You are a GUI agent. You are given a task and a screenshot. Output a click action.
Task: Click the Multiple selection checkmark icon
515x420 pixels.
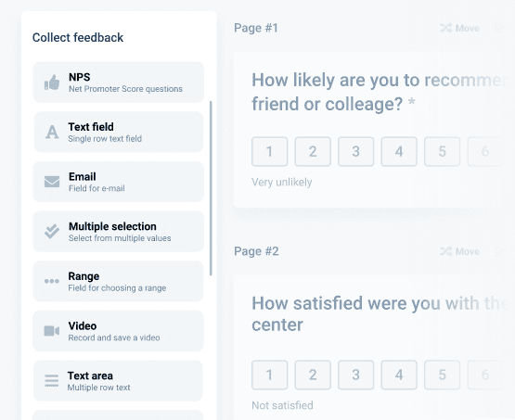pyautogui.click(x=52, y=232)
